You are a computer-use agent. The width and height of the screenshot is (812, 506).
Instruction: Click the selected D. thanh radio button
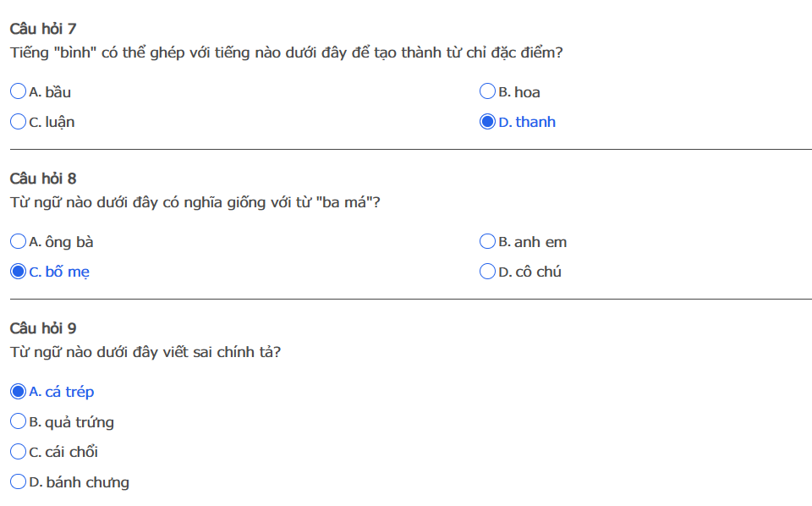pos(487,122)
